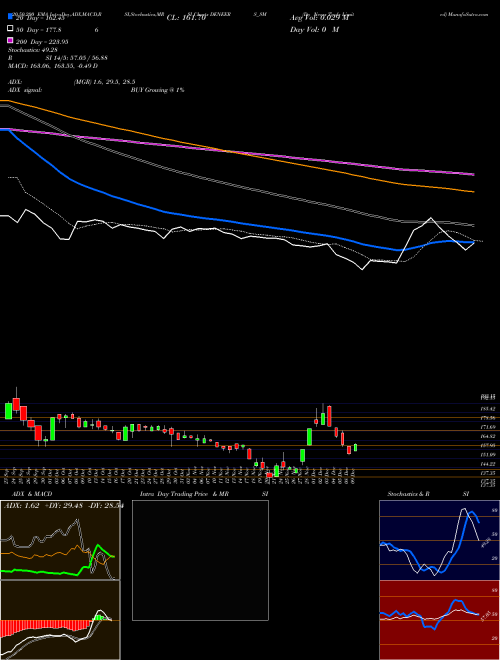Viewport: 500px width, 660px height.
Task: Click the red RSI chart panel
Action: (439, 620)
